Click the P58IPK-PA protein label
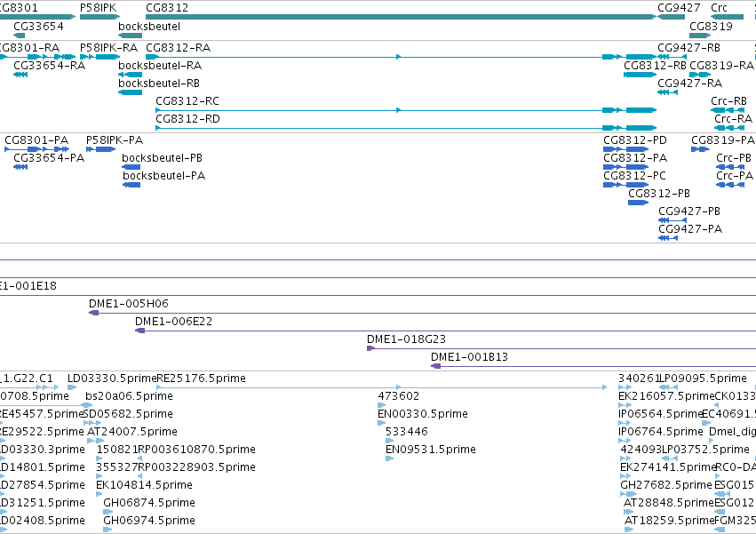This screenshot has width=756, height=534. pos(115,140)
